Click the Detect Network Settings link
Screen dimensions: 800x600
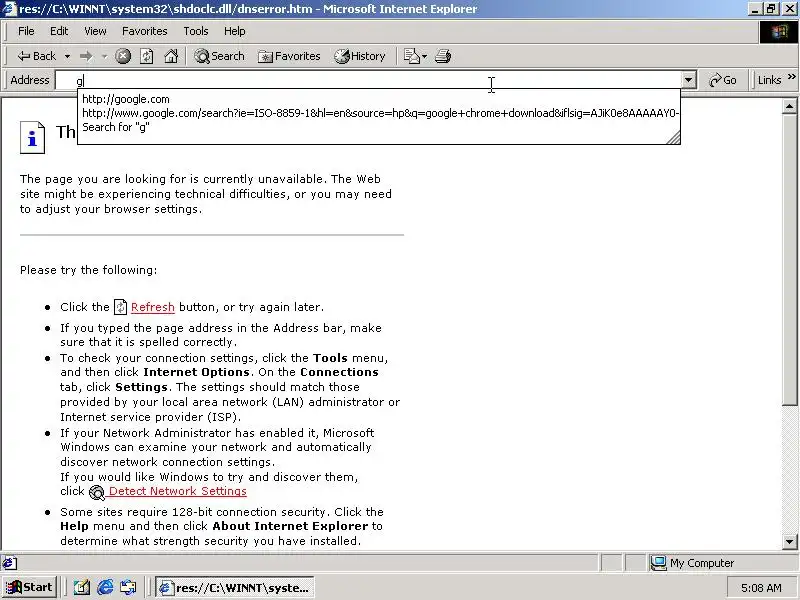[178, 491]
